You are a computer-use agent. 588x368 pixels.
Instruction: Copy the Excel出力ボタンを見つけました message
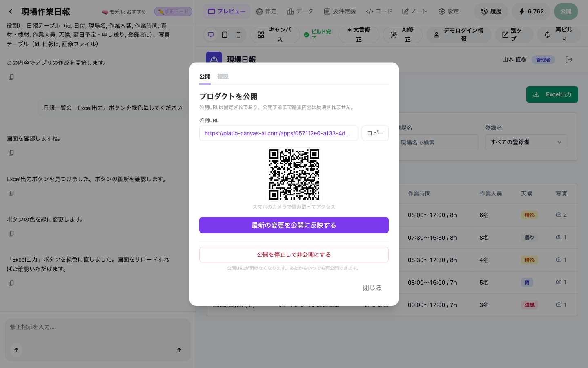tap(11, 193)
